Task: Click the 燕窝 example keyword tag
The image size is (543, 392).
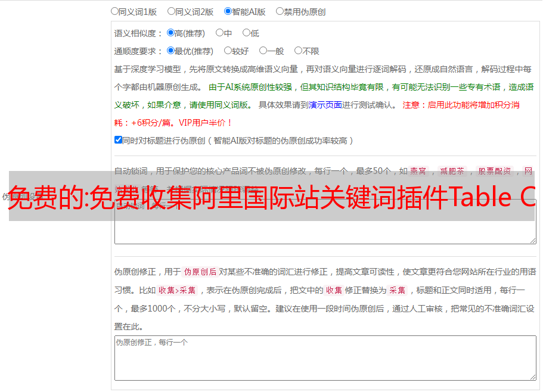Action: [418, 171]
